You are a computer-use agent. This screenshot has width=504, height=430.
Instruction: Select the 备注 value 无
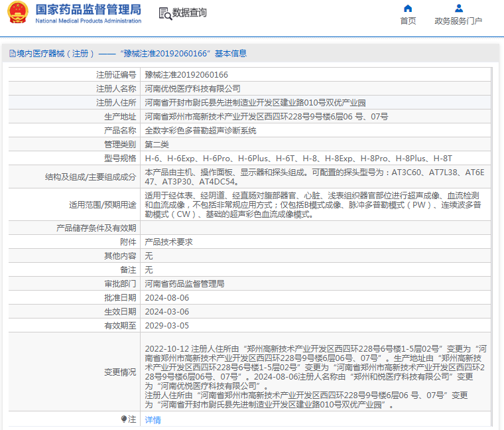pos(149,270)
